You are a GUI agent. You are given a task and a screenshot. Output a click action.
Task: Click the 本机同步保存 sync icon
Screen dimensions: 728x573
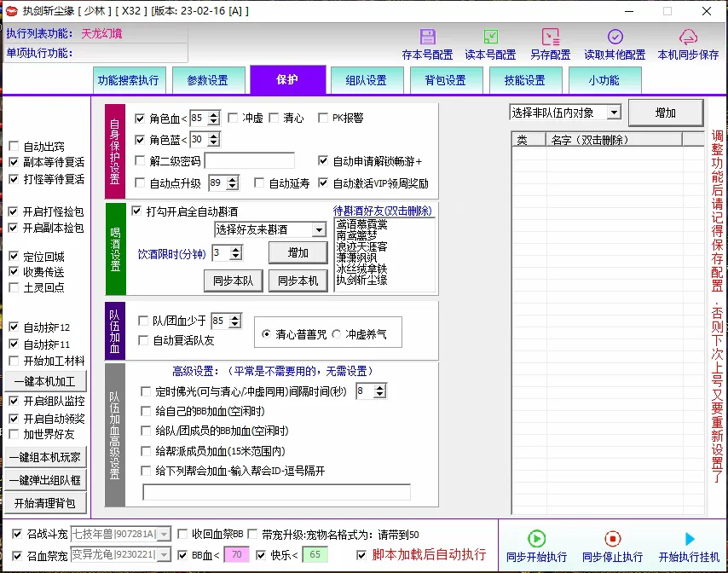687,36
